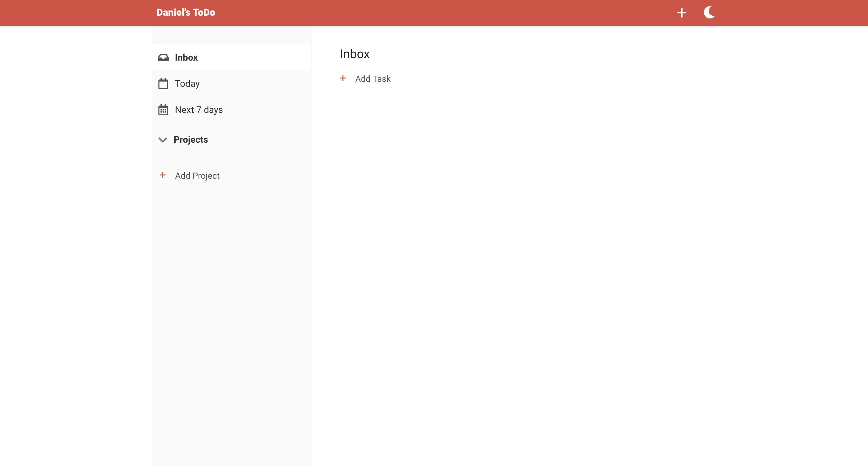The height and width of the screenshot is (466, 868).
Task: Click the red plus beside Add Project
Action: 162,175
